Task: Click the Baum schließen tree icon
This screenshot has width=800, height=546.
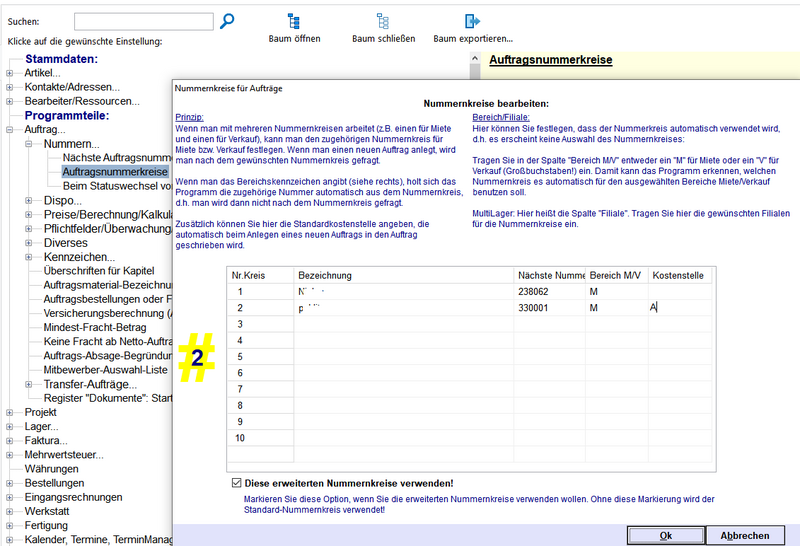Action: 383,21
